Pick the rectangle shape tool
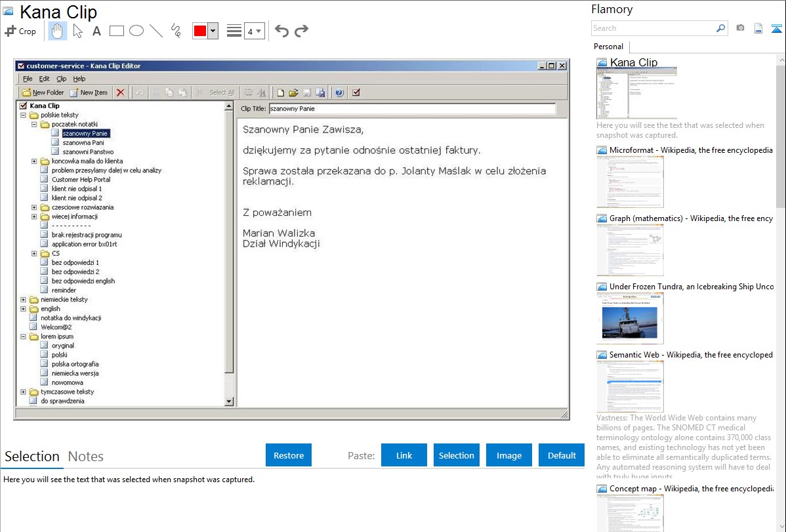Viewport: 786px width, 532px height. [x=116, y=31]
